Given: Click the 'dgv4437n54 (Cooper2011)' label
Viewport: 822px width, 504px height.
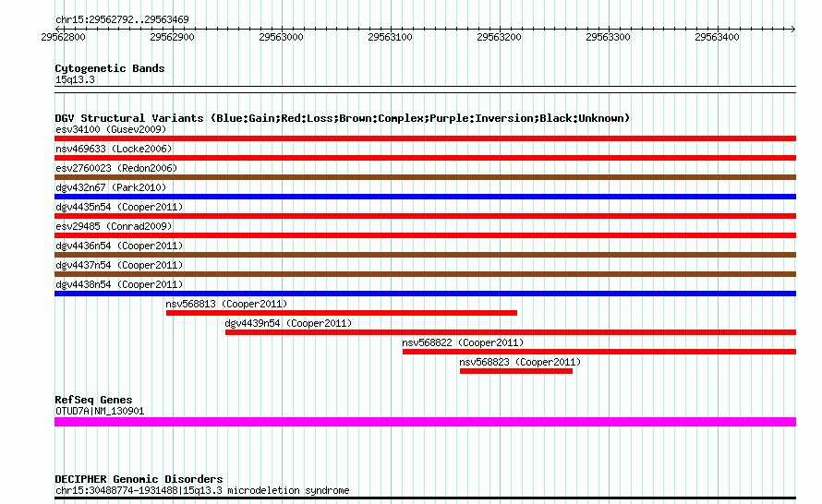Looking at the screenshot, I should click(x=119, y=265).
